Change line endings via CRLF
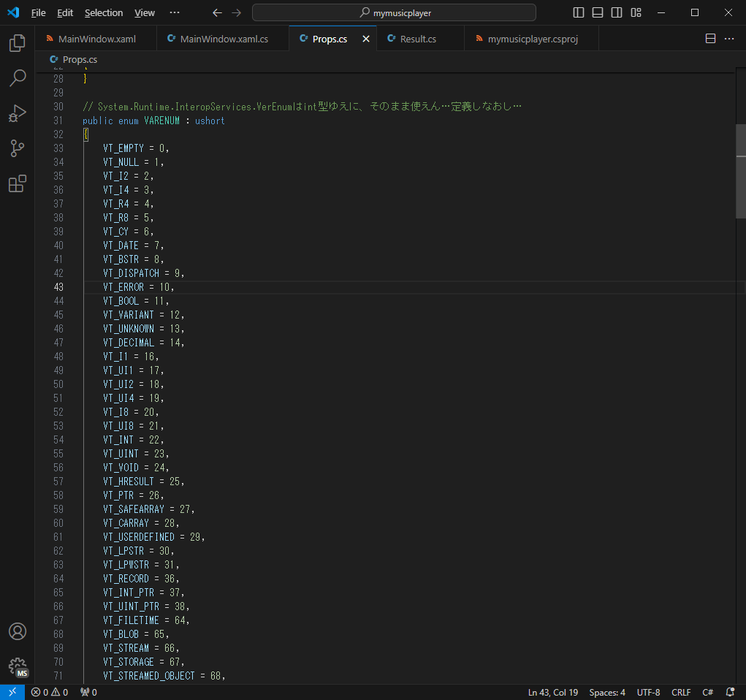This screenshot has height=700, width=746. (681, 692)
